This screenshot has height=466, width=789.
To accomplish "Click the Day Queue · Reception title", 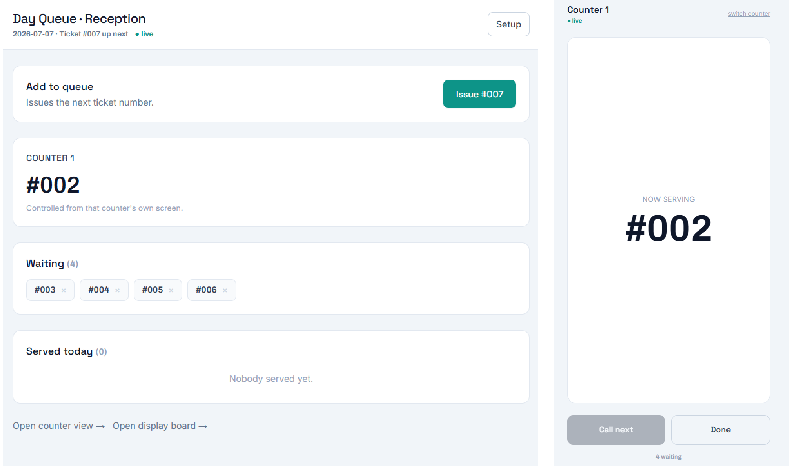I will click(x=79, y=19).
